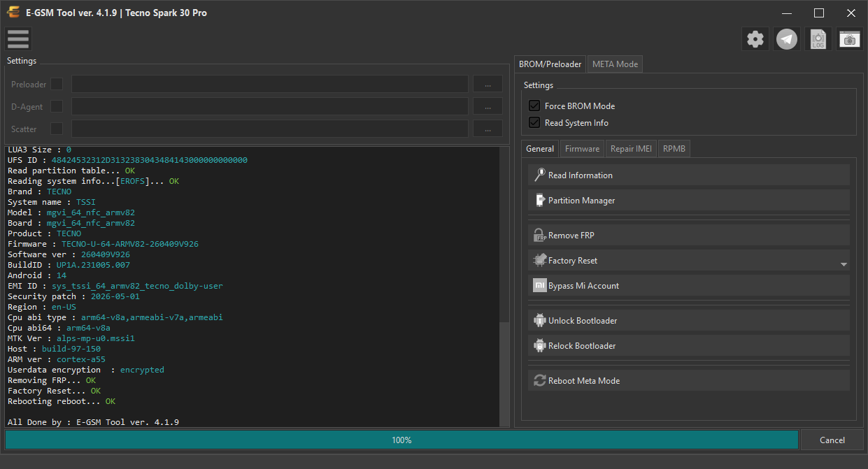Click the Remove FRP lock icon
The image size is (868, 469).
[539, 236]
